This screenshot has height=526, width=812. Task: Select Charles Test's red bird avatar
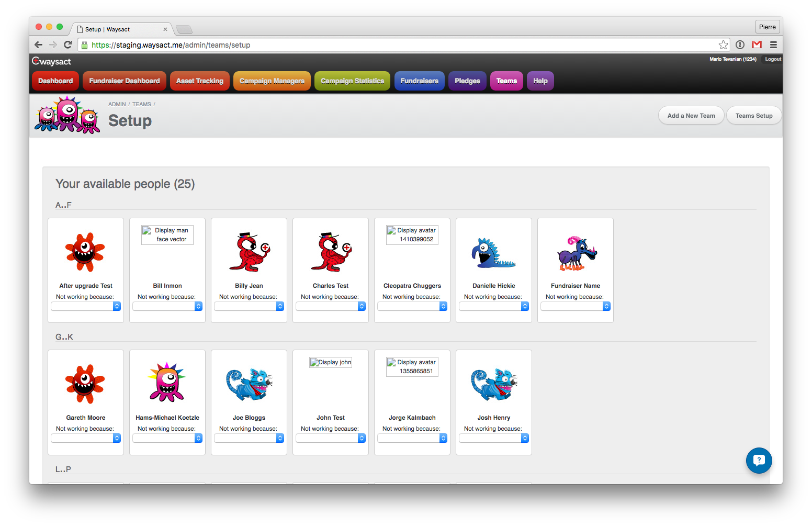click(x=331, y=252)
